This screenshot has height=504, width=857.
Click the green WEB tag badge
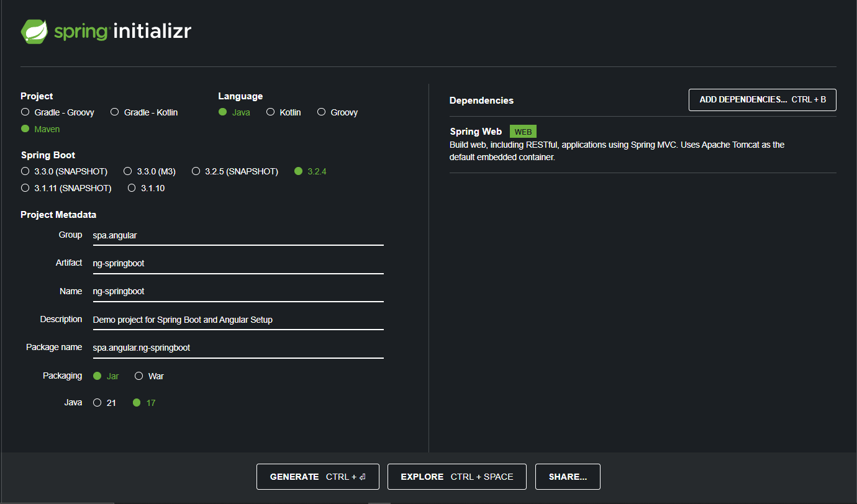523,132
